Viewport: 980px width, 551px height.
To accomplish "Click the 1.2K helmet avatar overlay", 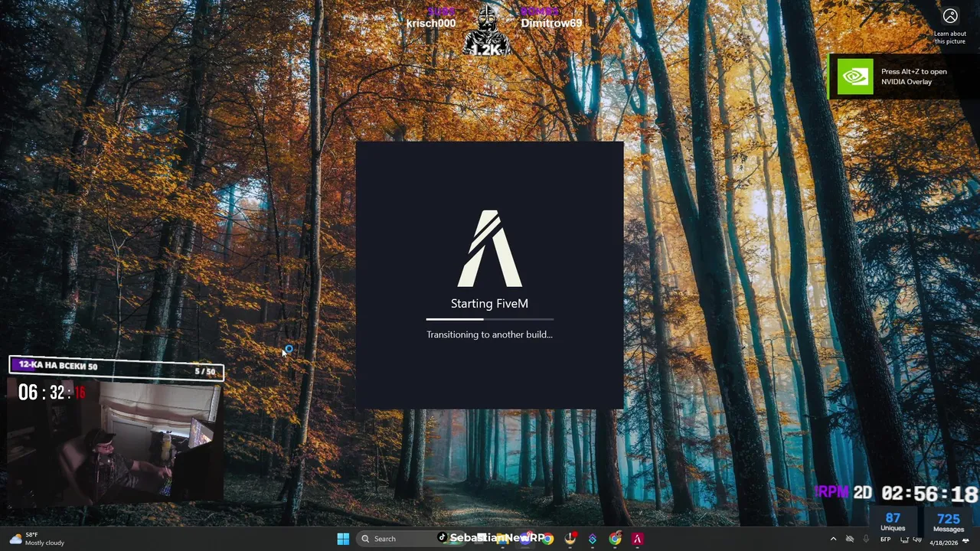I will tap(487, 32).
